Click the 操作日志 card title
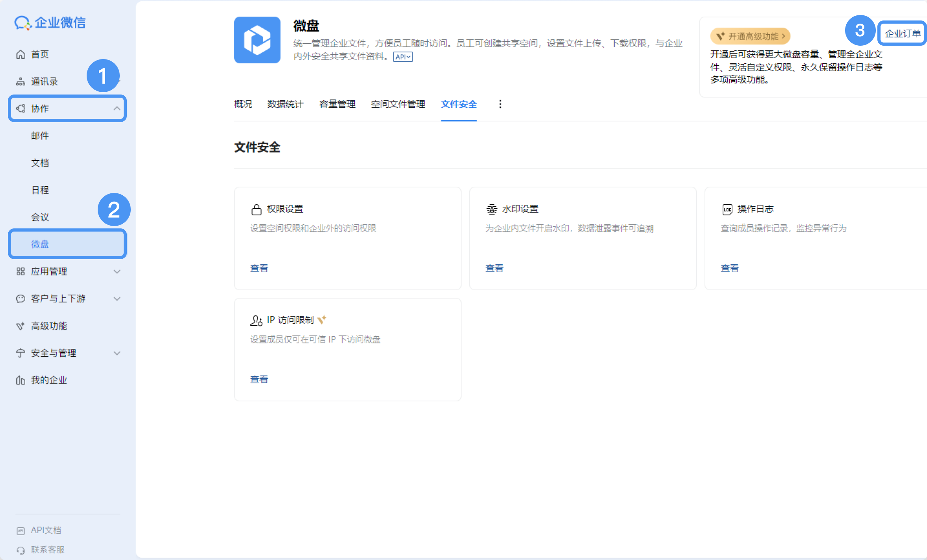This screenshot has height=560, width=927. pyautogui.click(x=756, y=209)
